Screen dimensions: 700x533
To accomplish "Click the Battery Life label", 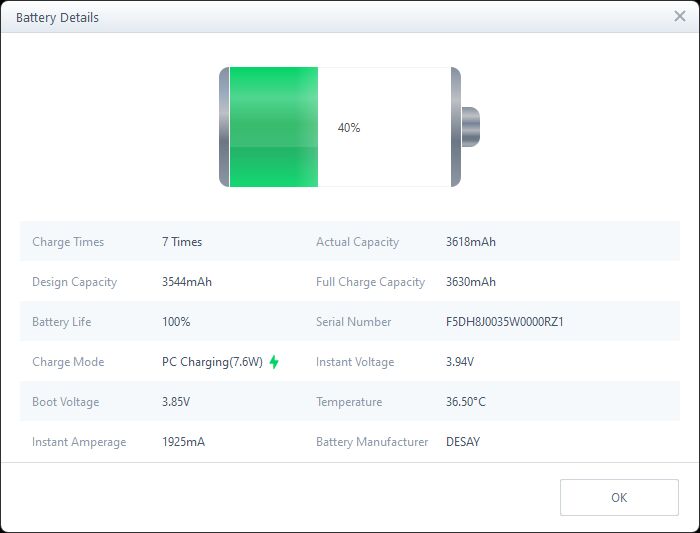I will coord(62,322).
